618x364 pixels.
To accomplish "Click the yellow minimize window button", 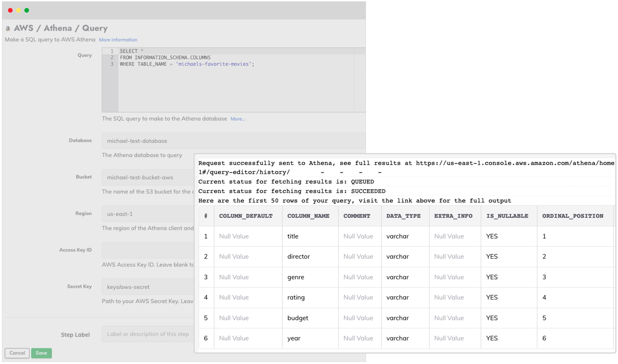I will (18, 10).
